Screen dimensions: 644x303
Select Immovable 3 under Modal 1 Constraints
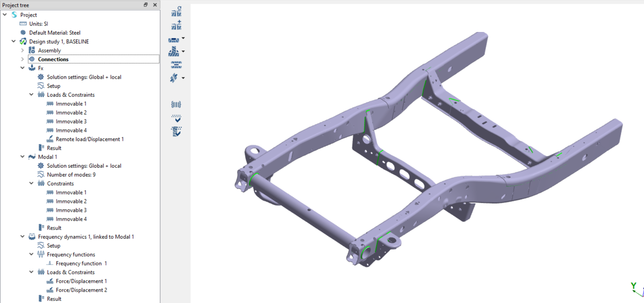71,210
